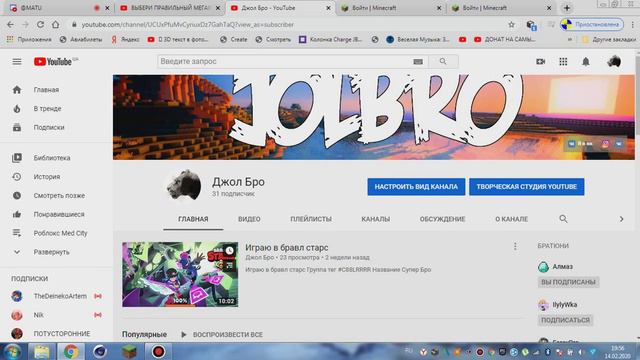Click НАСТРОИТЬ ВИД КАНАЛА button
Viewport: 640px width, 360px height.
tap(416, 187)
